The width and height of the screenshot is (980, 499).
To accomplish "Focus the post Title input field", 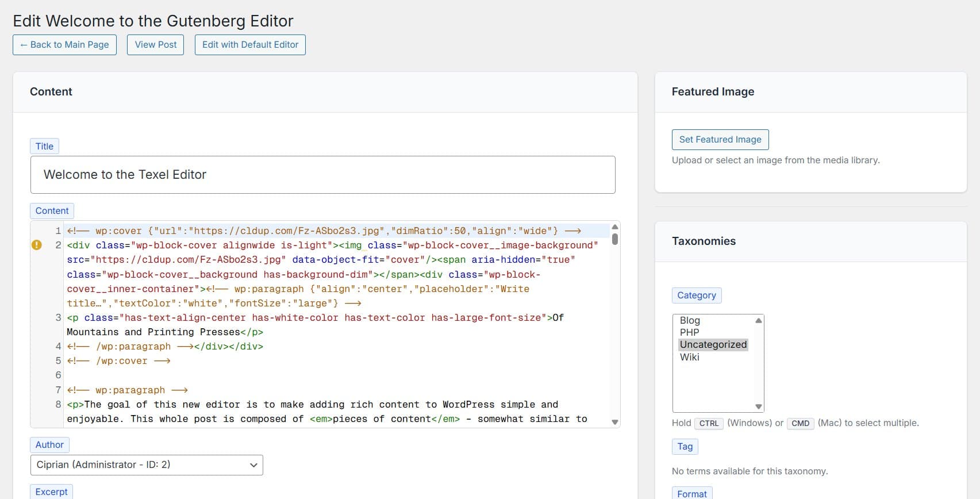I will click(322, 175).
